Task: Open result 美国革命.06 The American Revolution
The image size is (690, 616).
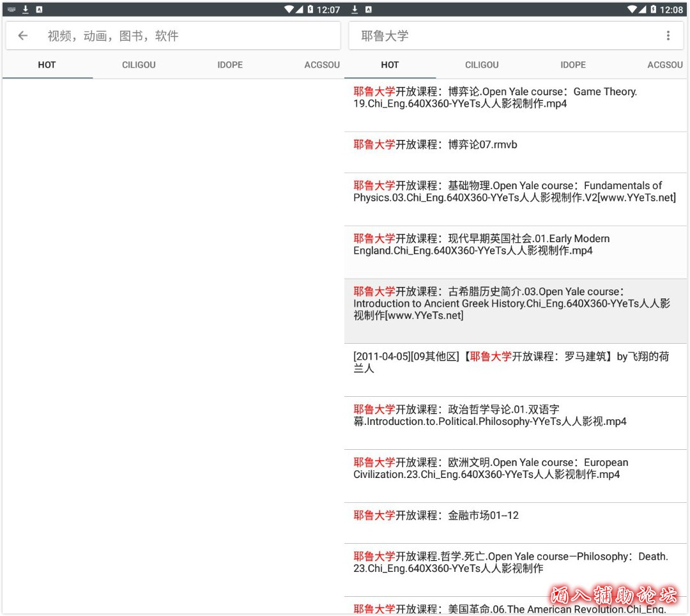Action: [x=516, y=605]
